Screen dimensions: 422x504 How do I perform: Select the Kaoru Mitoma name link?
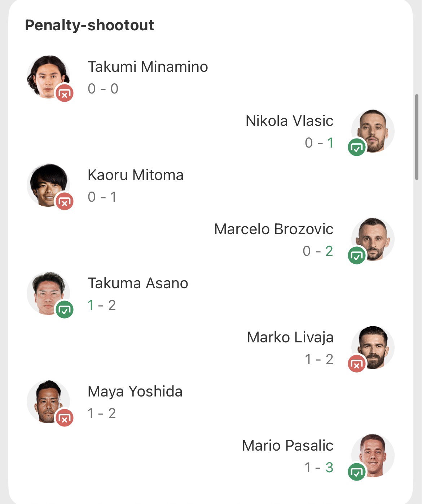pos(136,175)
